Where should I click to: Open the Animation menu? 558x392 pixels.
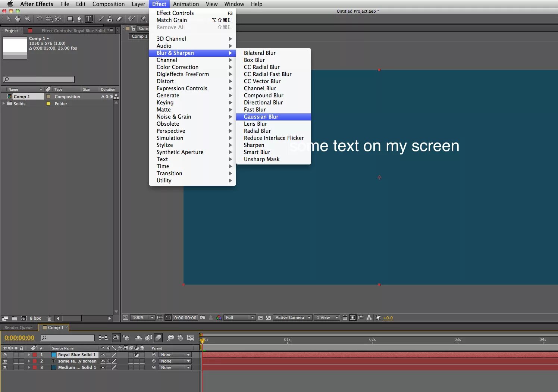(x=186, y=4)
